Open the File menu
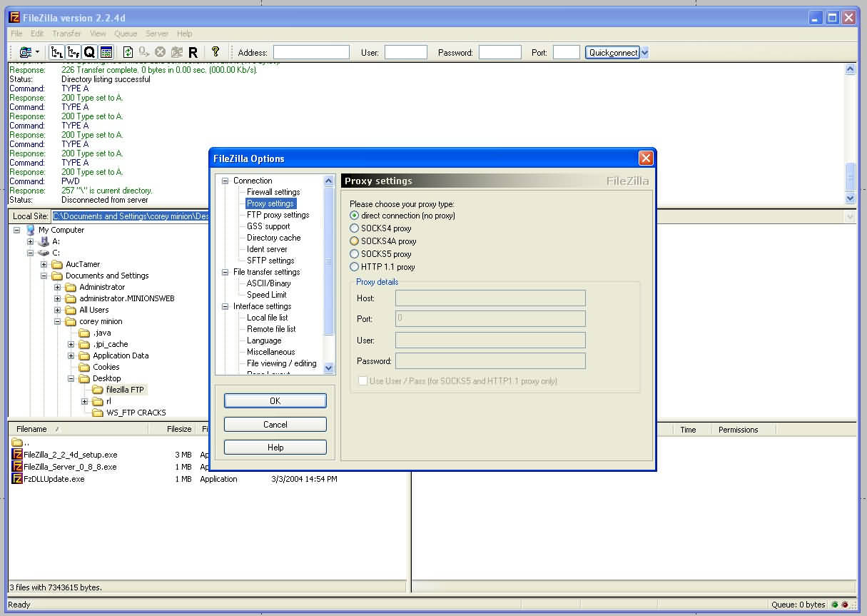The height and width of the screenshot is (616, 867). pos(16,34)
